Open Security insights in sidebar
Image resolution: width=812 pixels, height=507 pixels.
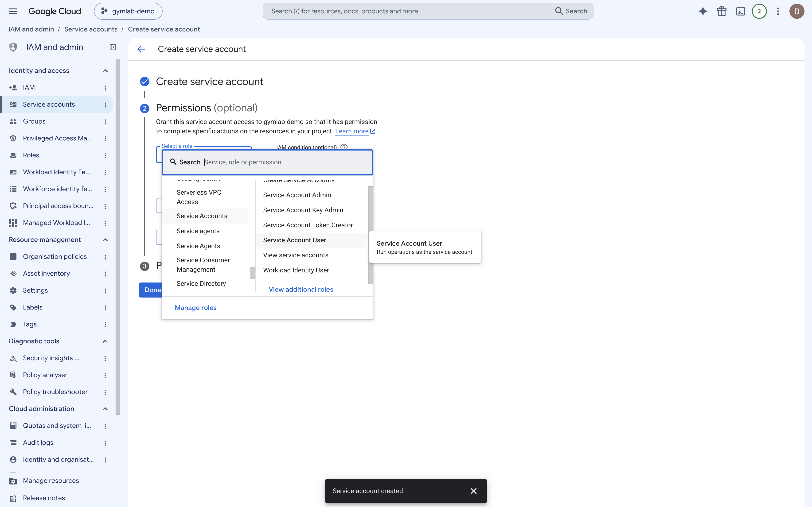tap(56, 358)
